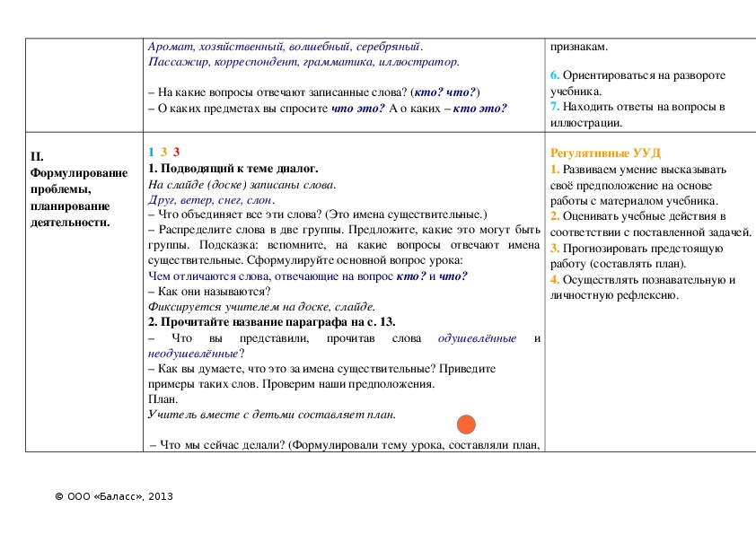Select item "1. Развиваем умение высказывать"

pyautogui.click(x=637, y=185)
